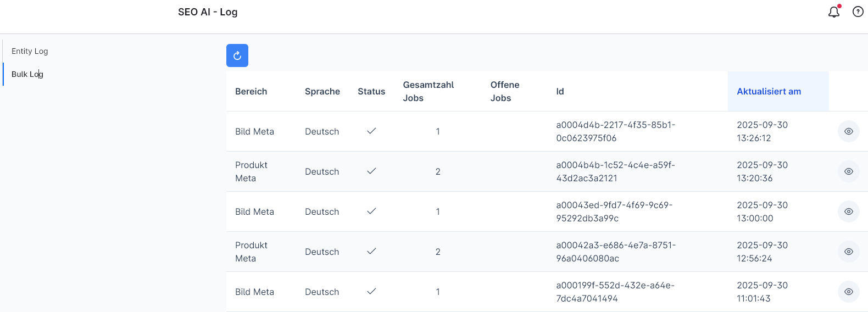
Task: View details of the 13:00:00 log entry
Action: [x=848, y=211]
